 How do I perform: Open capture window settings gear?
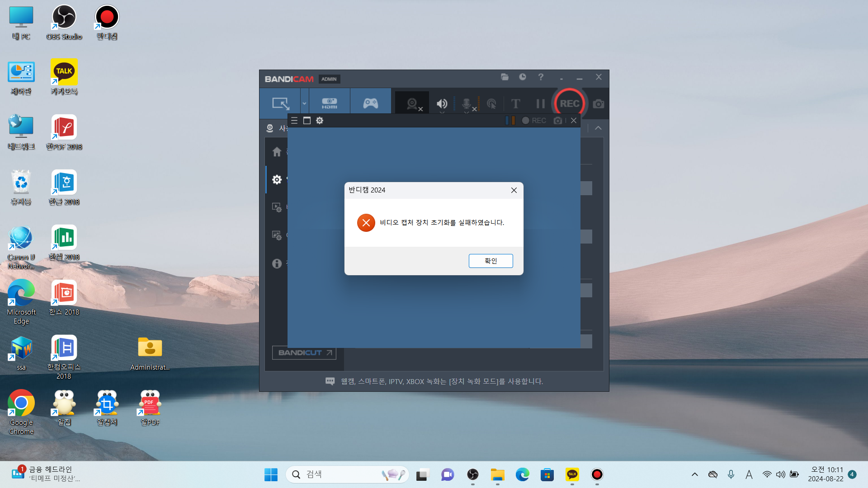coord(320,121)
